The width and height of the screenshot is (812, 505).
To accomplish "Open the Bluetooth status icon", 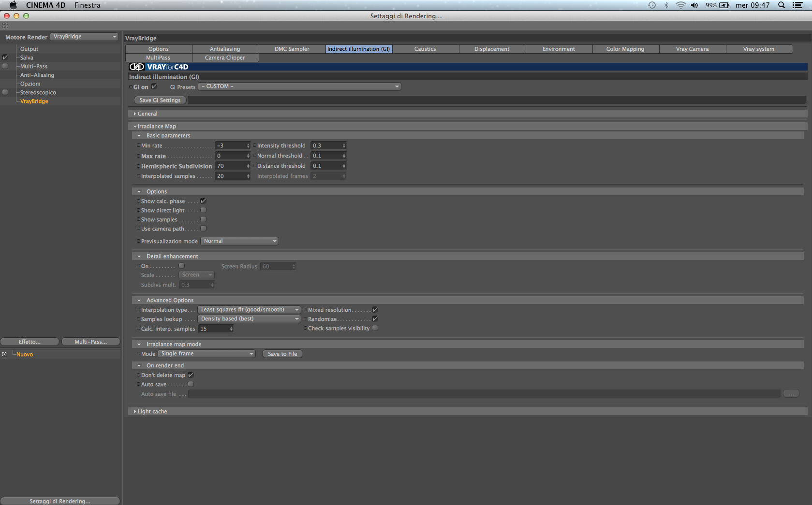I will click(666, 5).
